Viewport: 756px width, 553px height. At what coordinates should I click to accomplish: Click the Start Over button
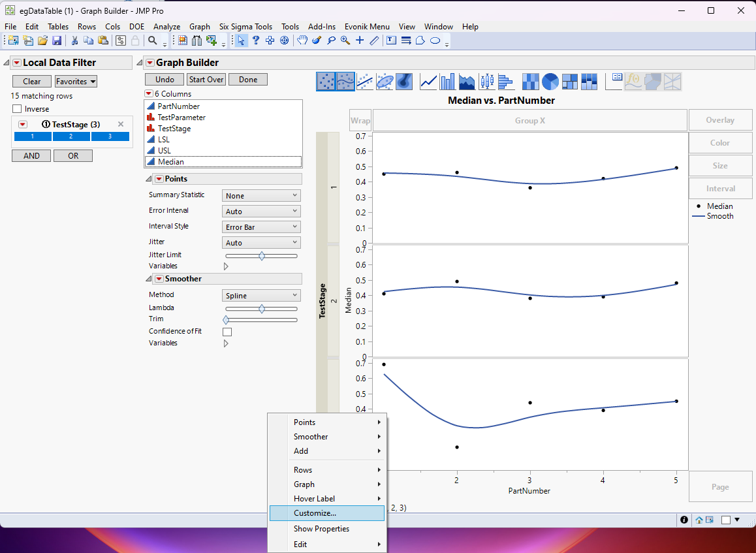point(206,80)
